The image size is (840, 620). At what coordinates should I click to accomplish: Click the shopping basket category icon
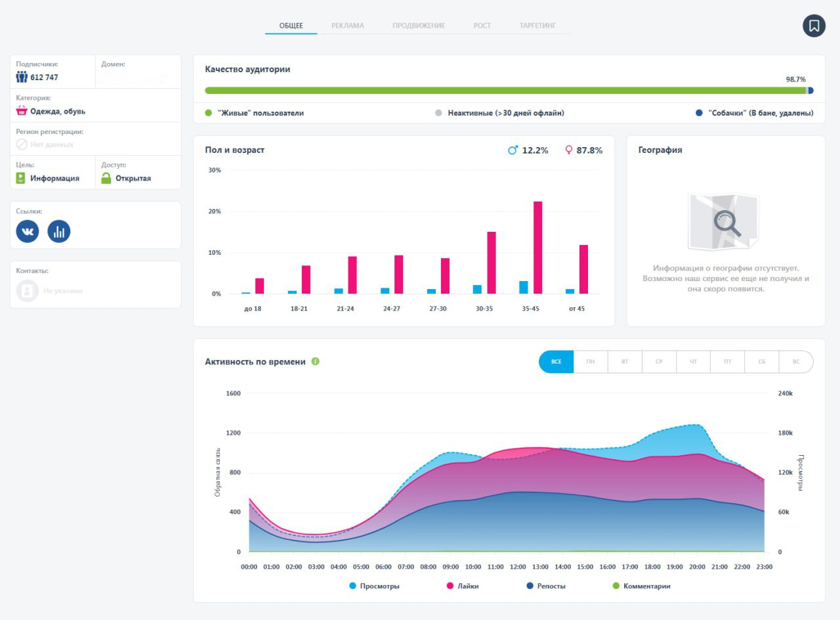coord(22,111)
